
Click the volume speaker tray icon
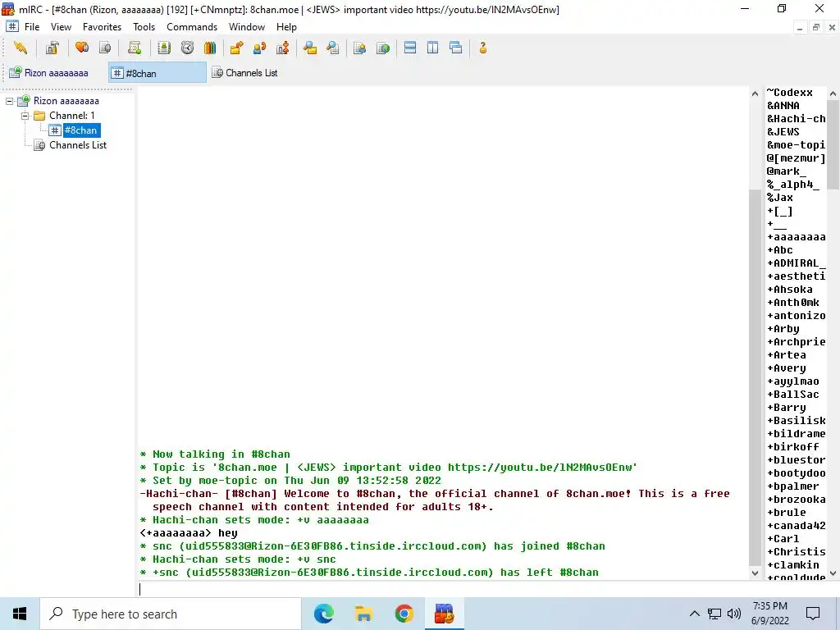point(734,614)
